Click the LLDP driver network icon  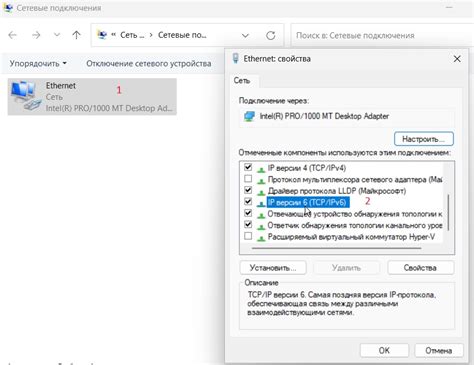(x=261, y=192)
